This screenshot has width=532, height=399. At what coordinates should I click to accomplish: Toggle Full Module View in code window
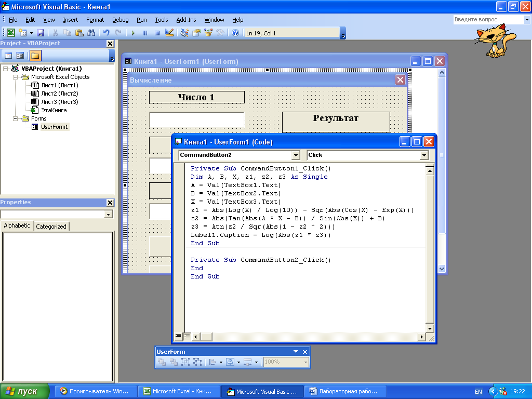click(x=187, y=337)
